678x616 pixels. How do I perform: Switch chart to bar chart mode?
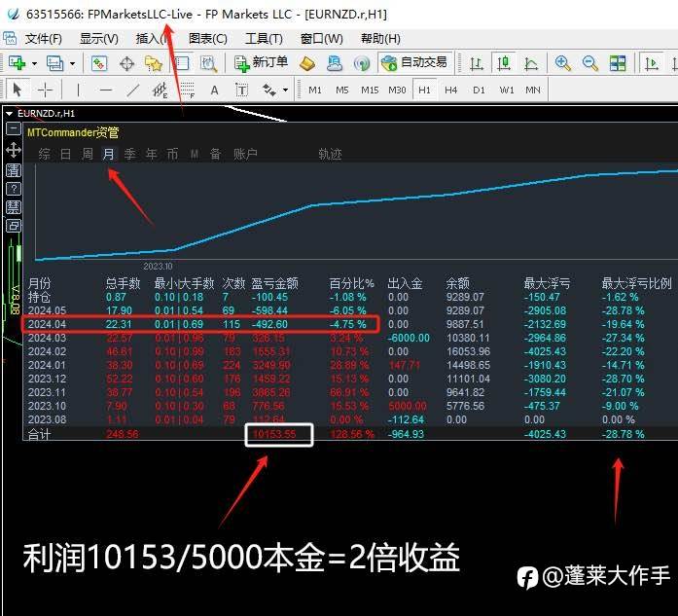pos(476,63)
